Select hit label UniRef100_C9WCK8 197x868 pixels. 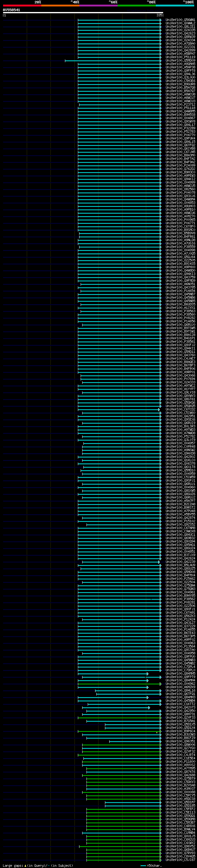[x=180, y=531]
